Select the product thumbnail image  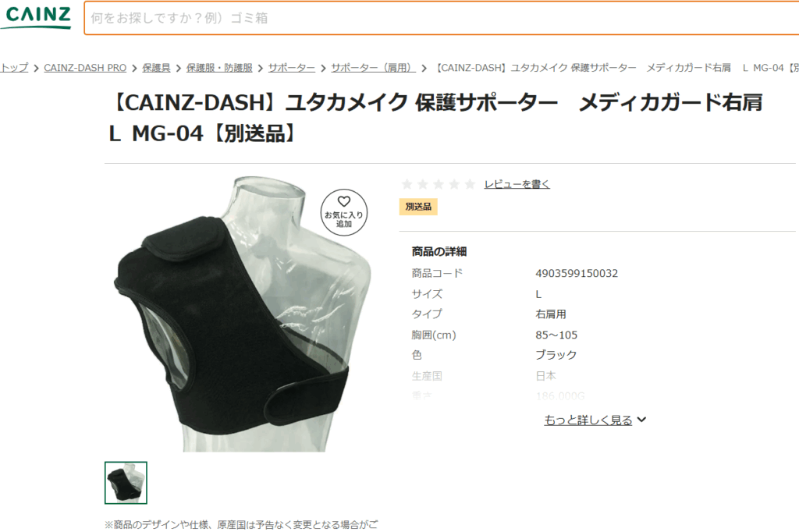click(x=126, y=483)
